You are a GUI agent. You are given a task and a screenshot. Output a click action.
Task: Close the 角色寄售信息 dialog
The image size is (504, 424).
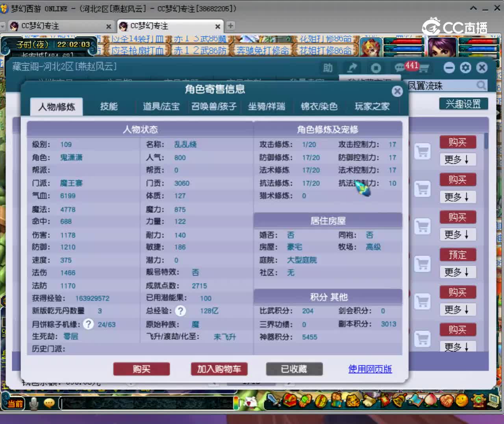[x=397, y=91]
